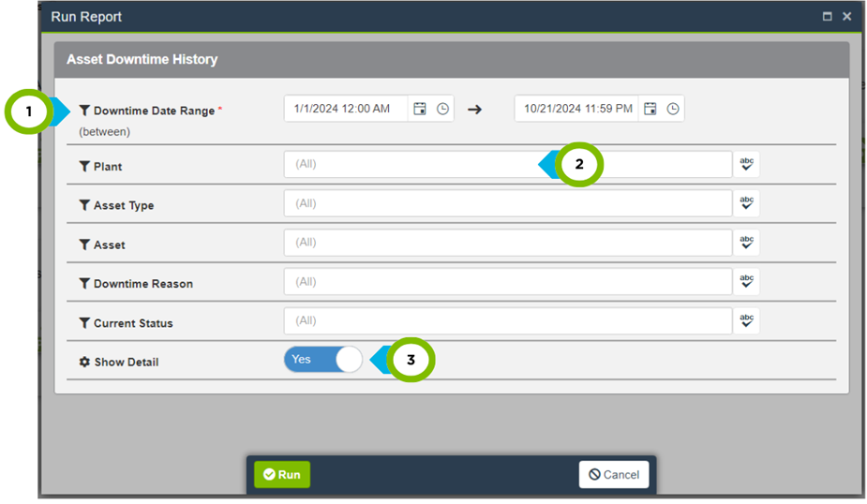Click the Asset row abc picker icon

coord(746,243)
